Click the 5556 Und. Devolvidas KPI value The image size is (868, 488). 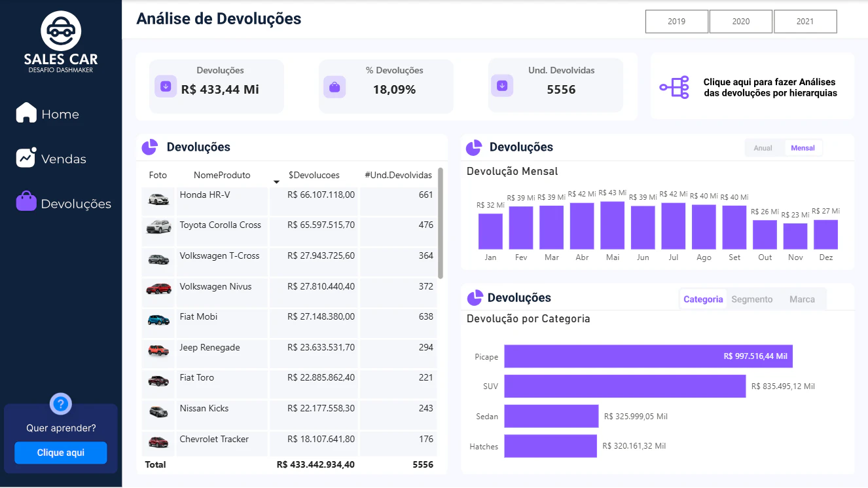click(x=561, y=89)
